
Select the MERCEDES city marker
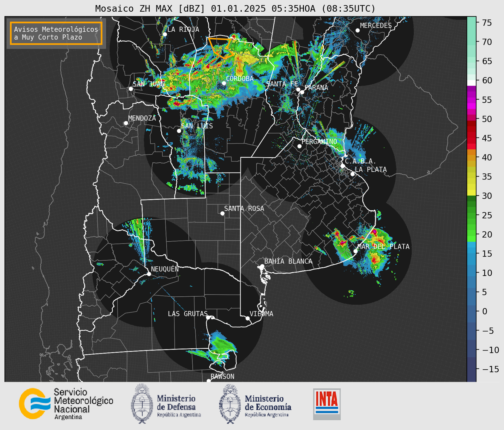(x=358, y=31)
